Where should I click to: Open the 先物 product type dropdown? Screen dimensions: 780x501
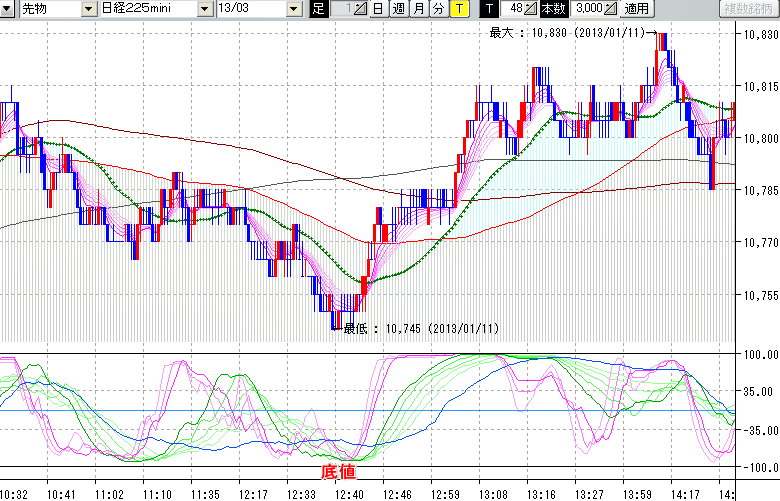(x=47, y=9)
